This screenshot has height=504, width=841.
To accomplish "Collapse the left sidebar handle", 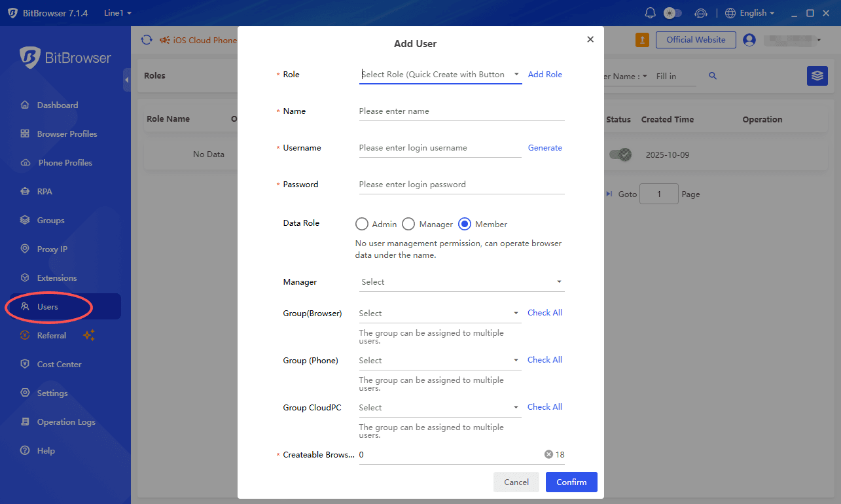I will click(127, 79).
